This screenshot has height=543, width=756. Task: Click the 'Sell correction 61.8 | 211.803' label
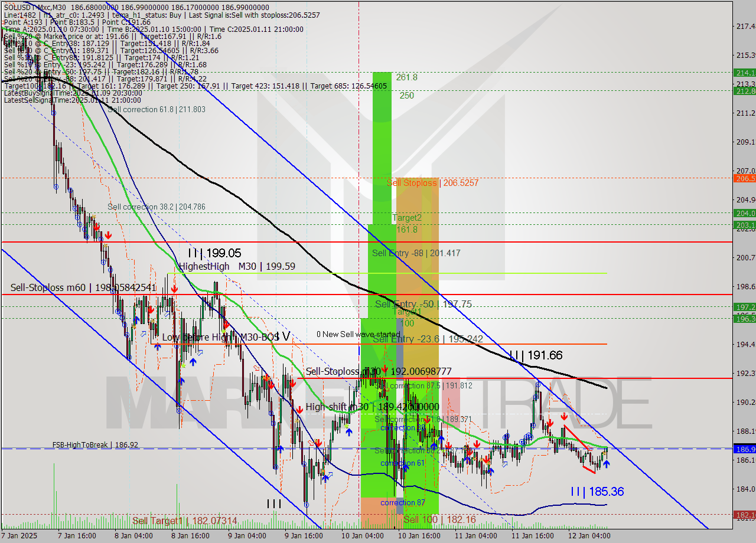[157, 109]
